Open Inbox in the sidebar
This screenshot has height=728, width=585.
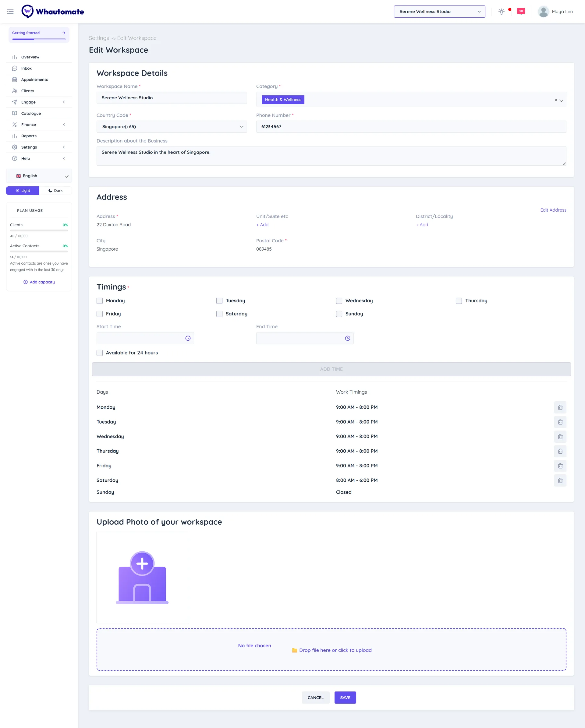(x=39, y=68)
